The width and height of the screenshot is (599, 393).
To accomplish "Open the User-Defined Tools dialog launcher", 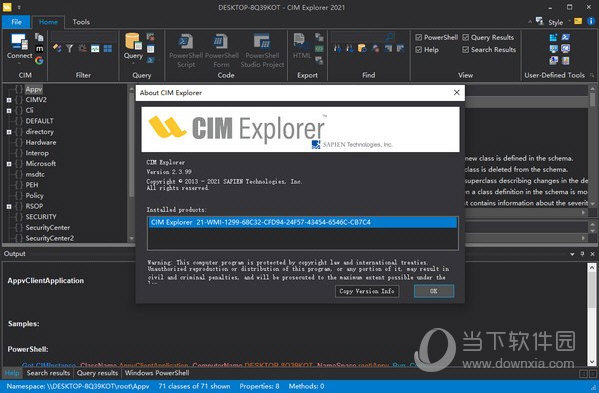I will (x=592, y=75).
